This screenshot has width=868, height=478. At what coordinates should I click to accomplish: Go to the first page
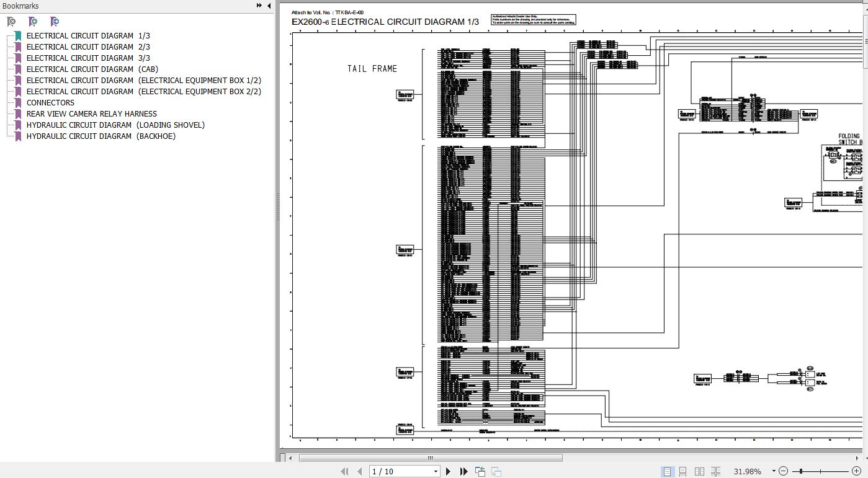coord(344,471)
